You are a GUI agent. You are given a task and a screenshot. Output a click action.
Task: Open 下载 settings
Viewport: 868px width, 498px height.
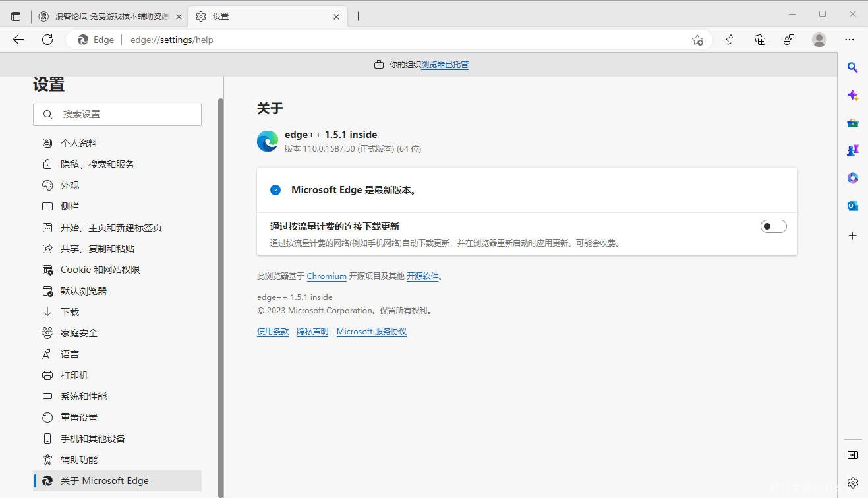(117, 312)
